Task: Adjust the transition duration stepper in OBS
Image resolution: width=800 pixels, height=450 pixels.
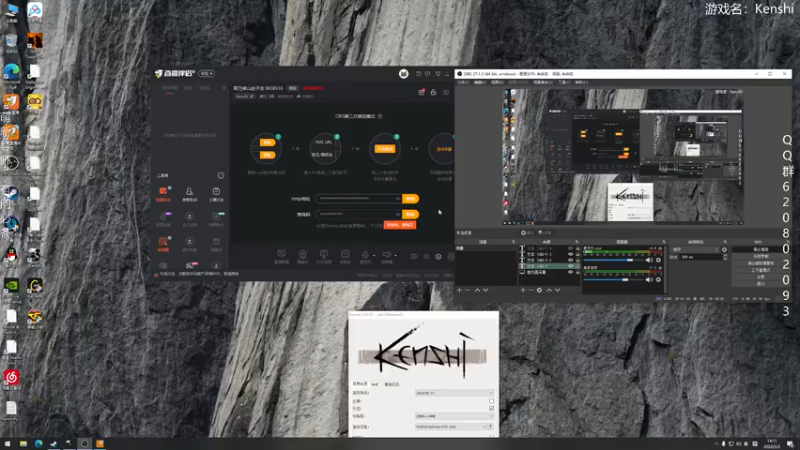Action: pos(725,257)
